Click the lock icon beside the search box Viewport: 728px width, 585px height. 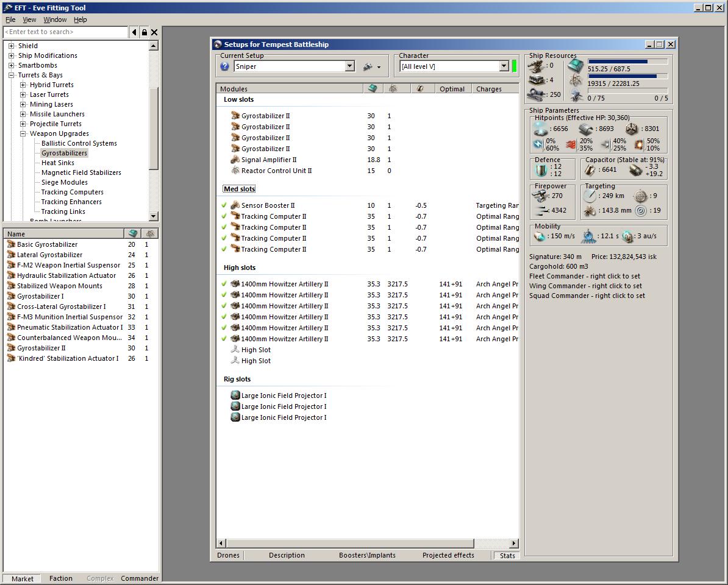(145, 32)
